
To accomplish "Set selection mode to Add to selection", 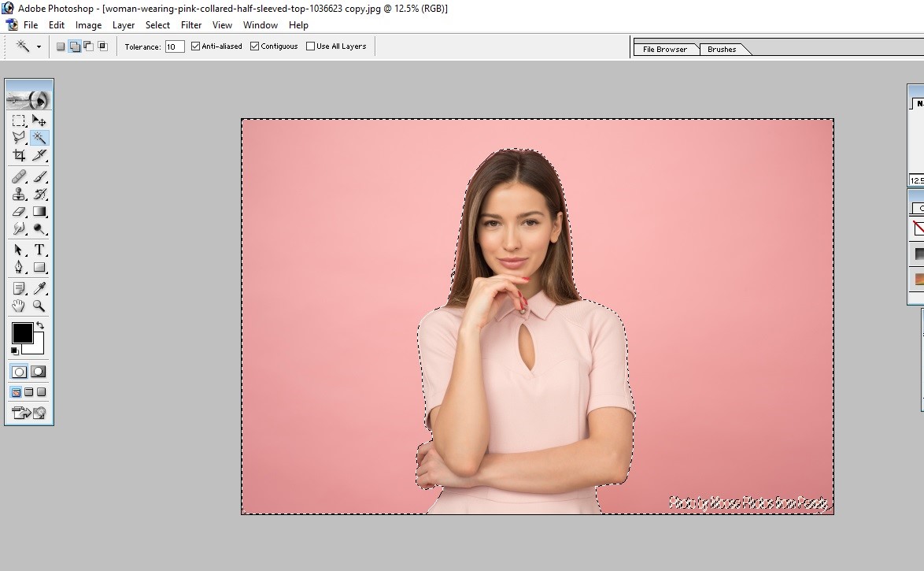I will pos(75,46).
